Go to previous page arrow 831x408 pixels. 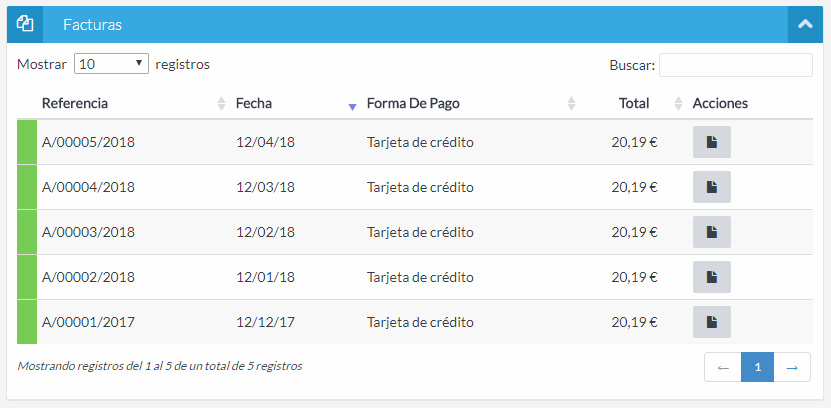[722, 368]
